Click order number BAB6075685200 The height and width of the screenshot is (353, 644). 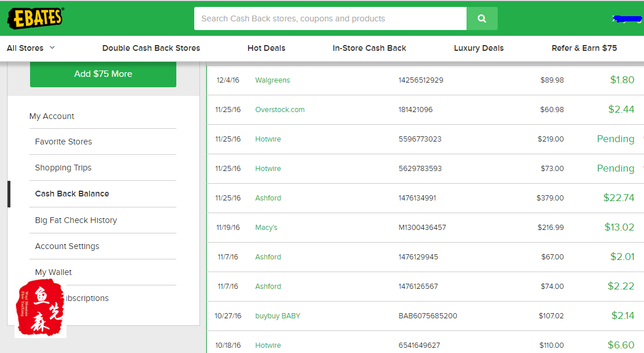428,316
